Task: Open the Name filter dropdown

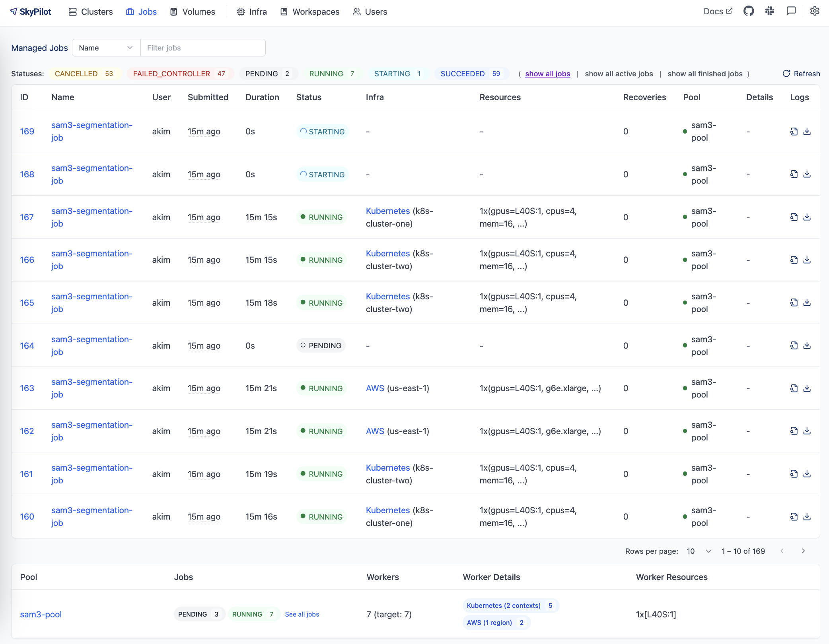Action: tap(105, 48)
